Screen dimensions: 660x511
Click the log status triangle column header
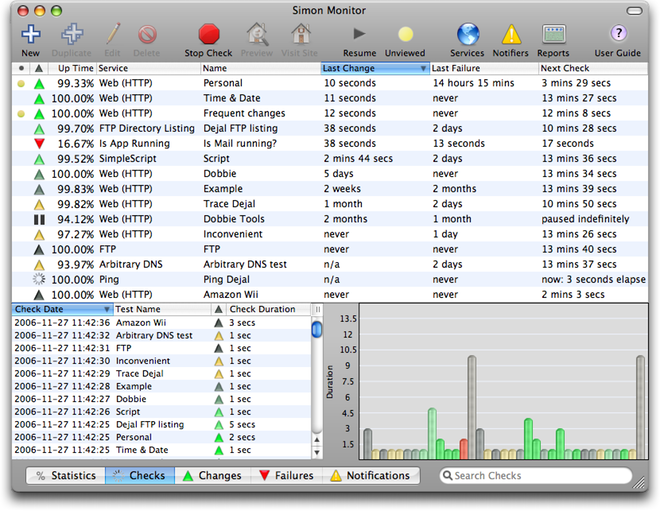[x=218, y=309]
